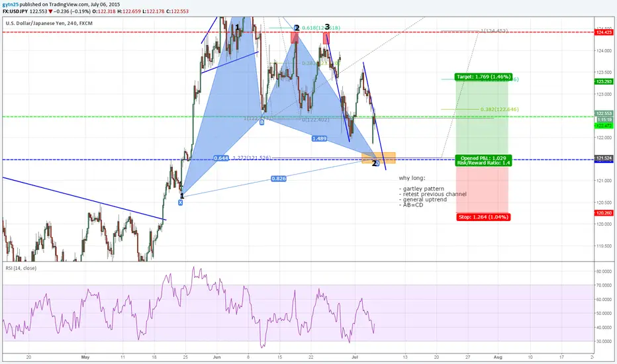
Task: Click the '- AB=CD' note line
Action: coord(411,205)
